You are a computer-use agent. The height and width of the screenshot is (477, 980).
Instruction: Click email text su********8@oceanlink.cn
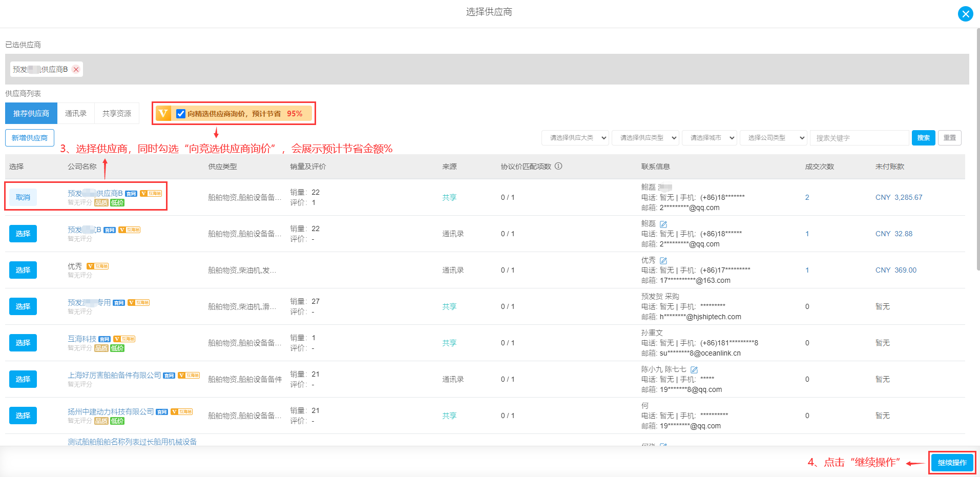(700, 353)
